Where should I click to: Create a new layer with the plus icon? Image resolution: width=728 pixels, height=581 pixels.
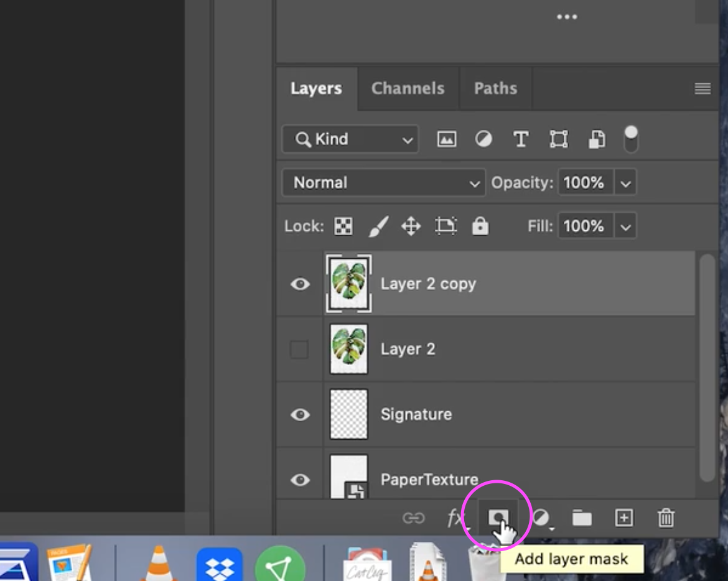click(624, 517)
